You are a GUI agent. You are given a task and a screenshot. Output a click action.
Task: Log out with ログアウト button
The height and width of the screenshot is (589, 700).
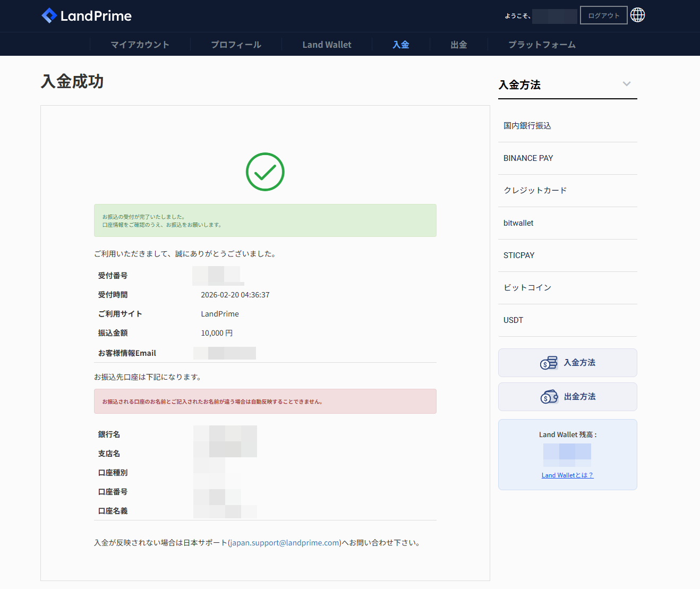(604, 15)
